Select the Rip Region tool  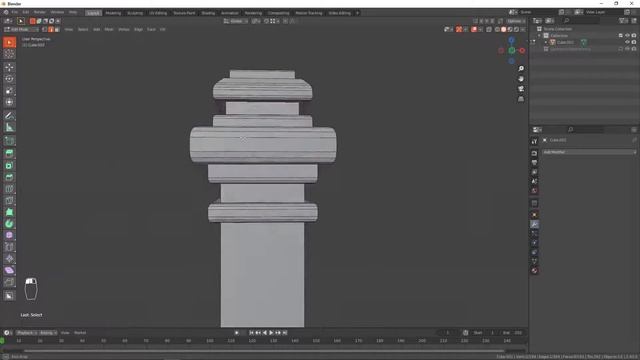click(x=9, y=282)
